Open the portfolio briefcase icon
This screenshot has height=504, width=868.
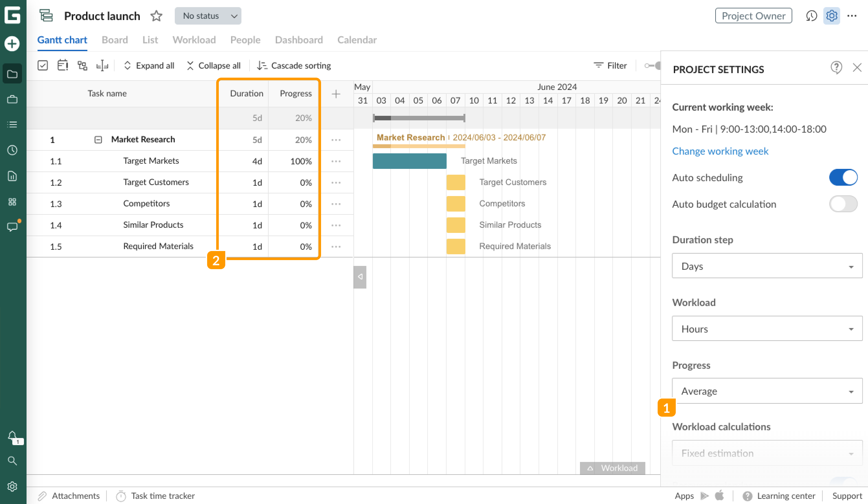(12, 99)
